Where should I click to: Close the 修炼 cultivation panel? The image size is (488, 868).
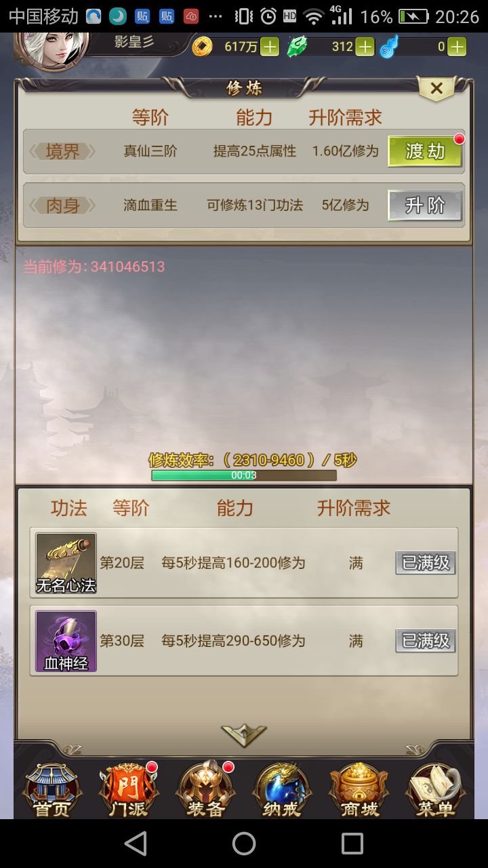pos(437,88)
